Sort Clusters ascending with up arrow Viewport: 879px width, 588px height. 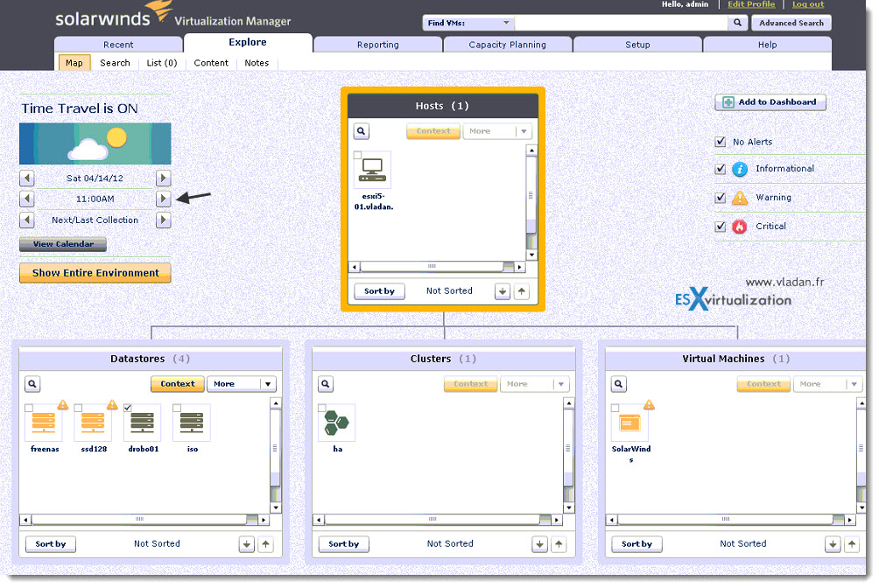coord(559,544)
